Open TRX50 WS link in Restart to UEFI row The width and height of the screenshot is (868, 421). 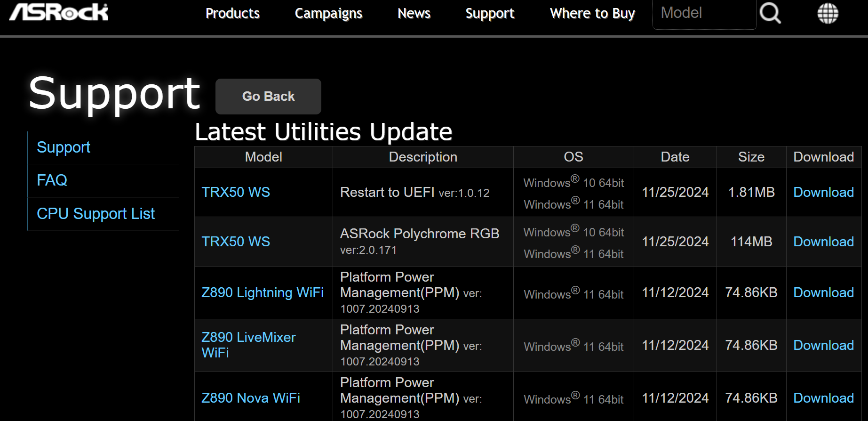236,192
